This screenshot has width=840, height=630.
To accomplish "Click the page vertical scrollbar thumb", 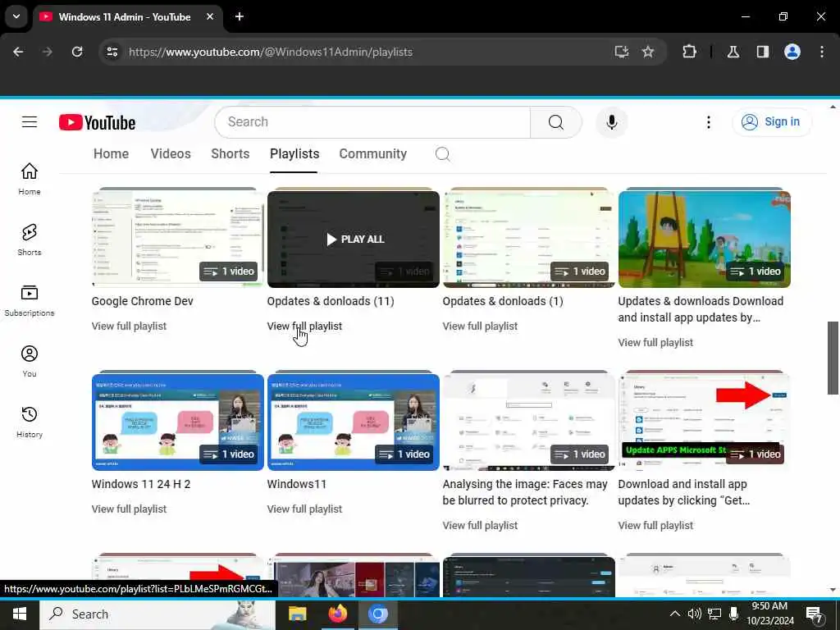I will tap(833, 358).
